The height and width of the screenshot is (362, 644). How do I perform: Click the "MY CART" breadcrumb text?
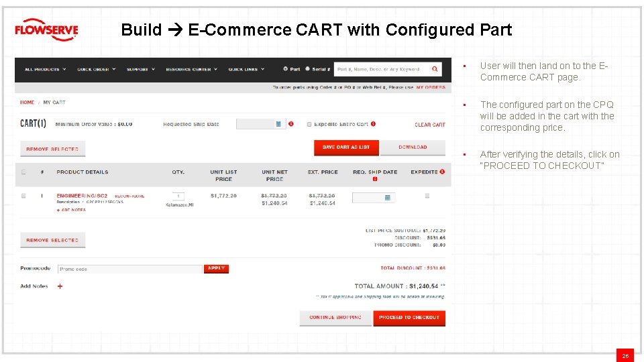click(54, 102)
